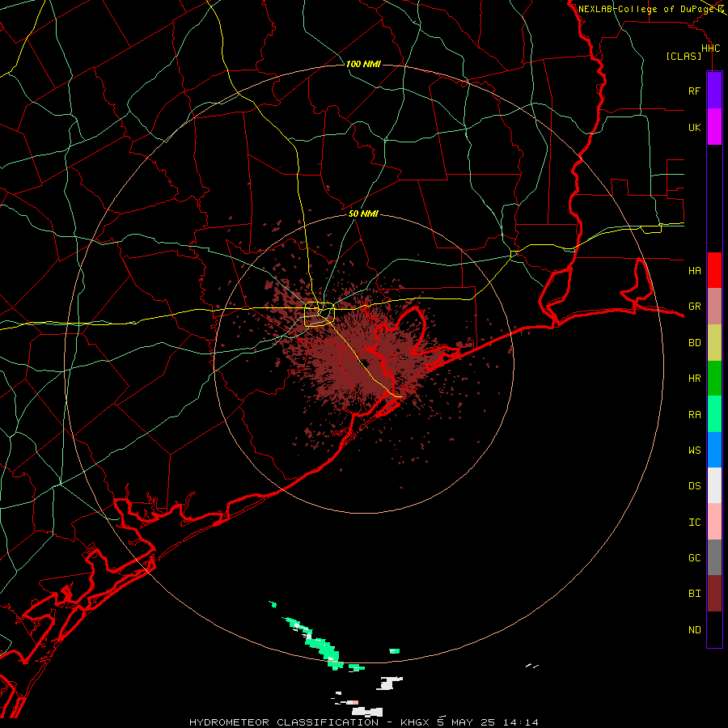728x728 pixels.
Task: Click the GC legend label
Action: [x=694, y=557]
